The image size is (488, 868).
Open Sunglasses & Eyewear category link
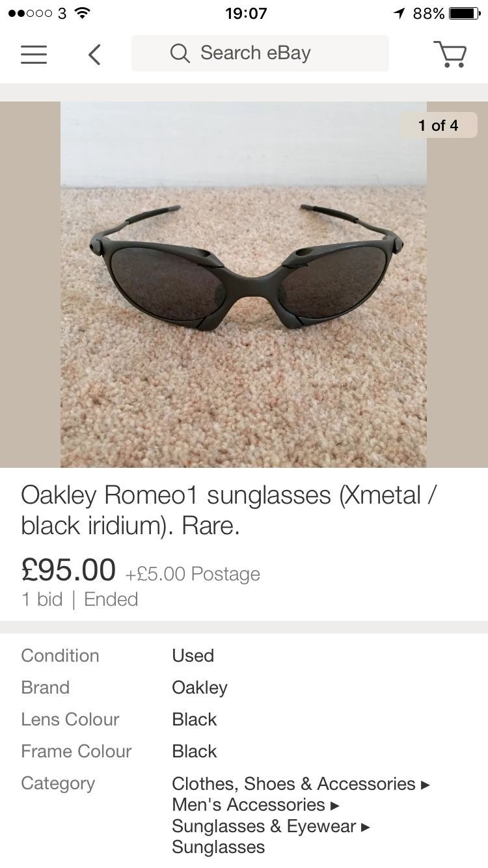click(x=264, y=826)
